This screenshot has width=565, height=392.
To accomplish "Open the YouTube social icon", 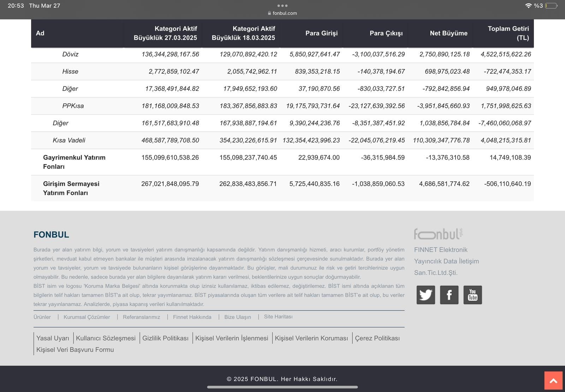I will tap(472, 295).
